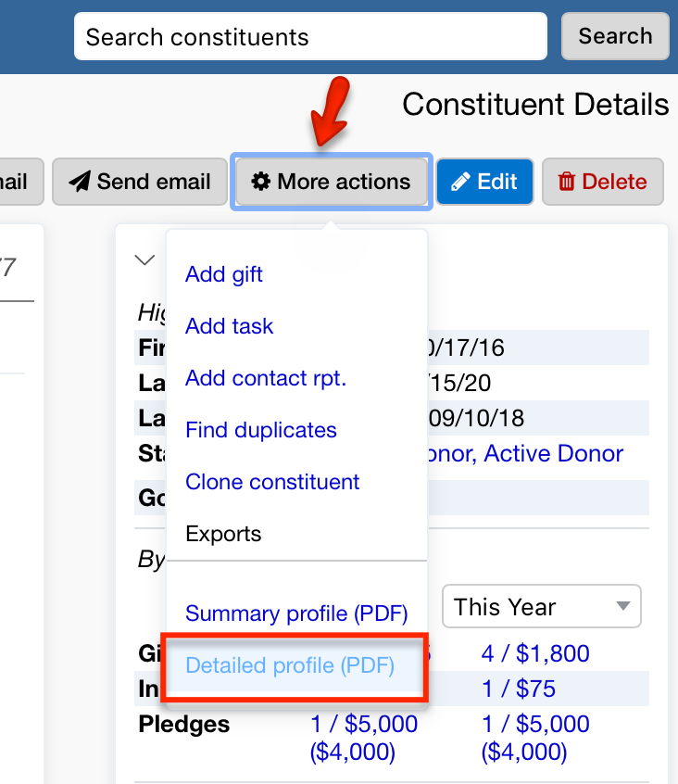Open the 1 / $75 this-year link
Screen dimensions: 678x784
point(519,689)
